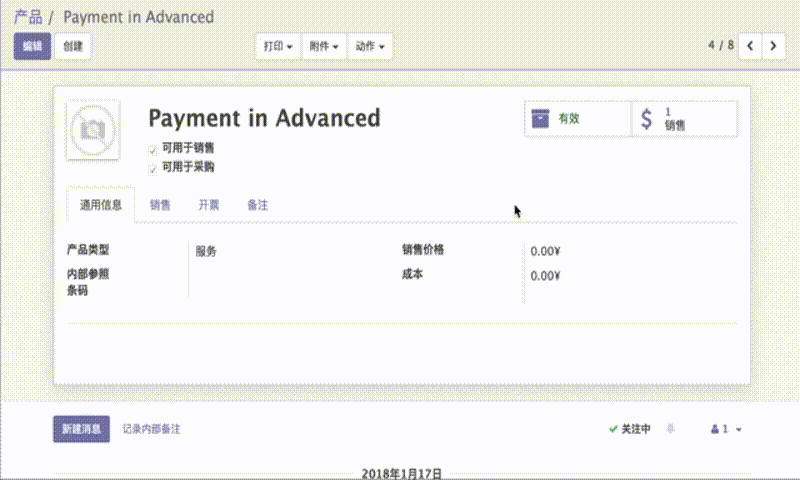
Task: Toggle the 可用于采购 checkbox
Action: coord(153,167)
